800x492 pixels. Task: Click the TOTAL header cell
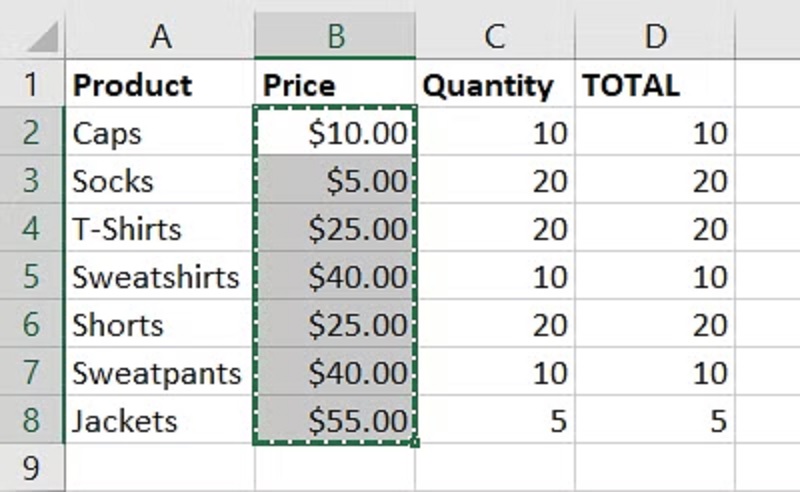click(654, 85)
